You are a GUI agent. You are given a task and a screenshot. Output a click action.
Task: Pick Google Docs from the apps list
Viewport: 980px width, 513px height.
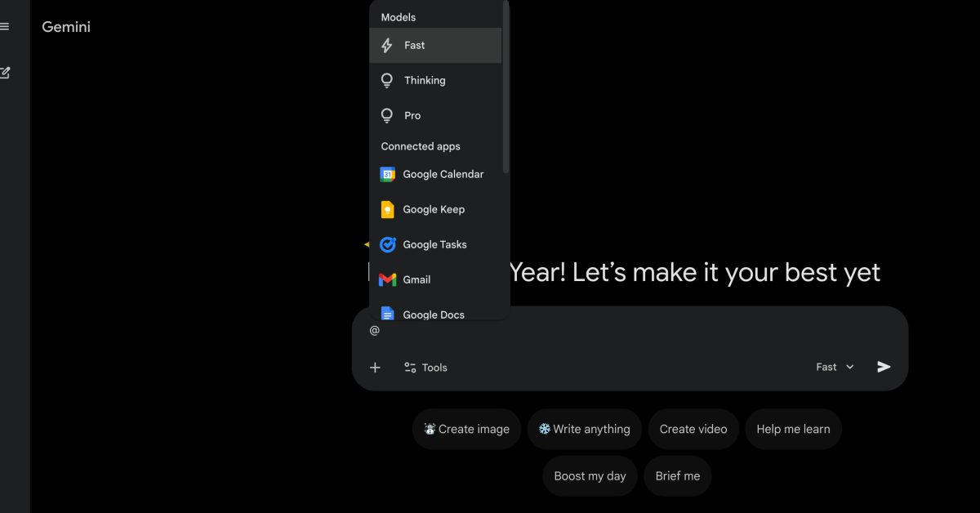point(432,314)
